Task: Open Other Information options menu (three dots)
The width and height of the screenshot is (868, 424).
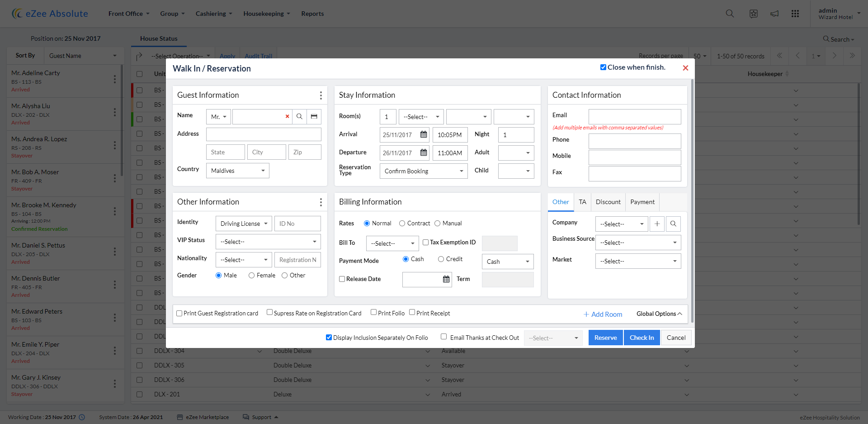Action: tap(321, 202)
